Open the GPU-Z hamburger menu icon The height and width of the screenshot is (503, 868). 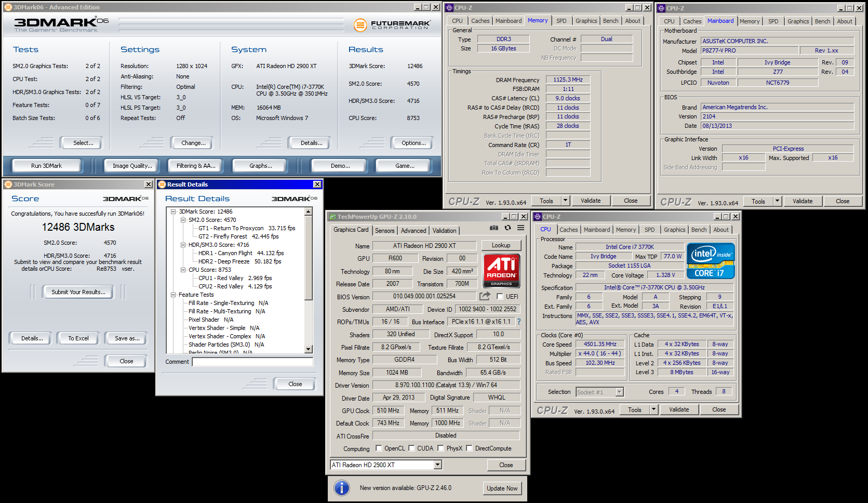(x=520, y=228)
